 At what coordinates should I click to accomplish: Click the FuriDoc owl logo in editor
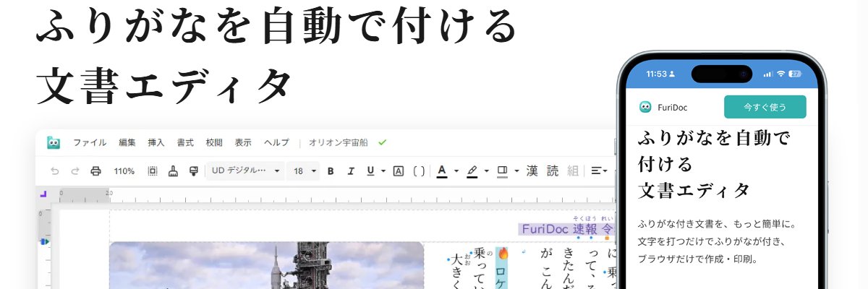click(54, 142)
